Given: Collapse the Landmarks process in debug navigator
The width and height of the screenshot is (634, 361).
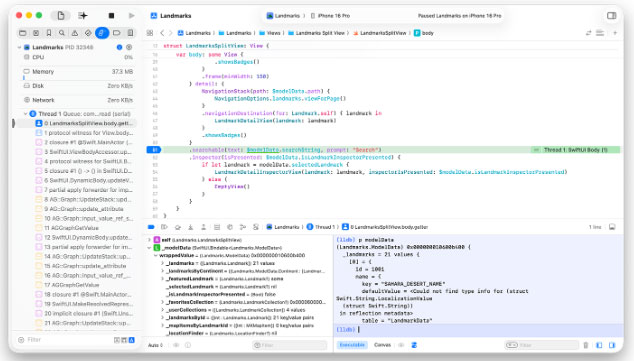Looking at the screenshot, I should (19, 47).
